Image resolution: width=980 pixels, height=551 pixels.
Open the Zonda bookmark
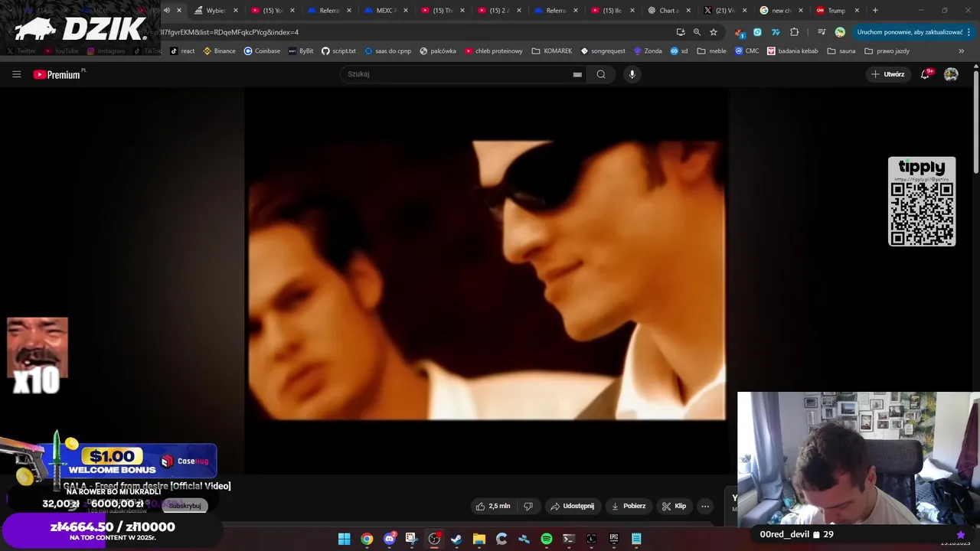tap(648, 51)
